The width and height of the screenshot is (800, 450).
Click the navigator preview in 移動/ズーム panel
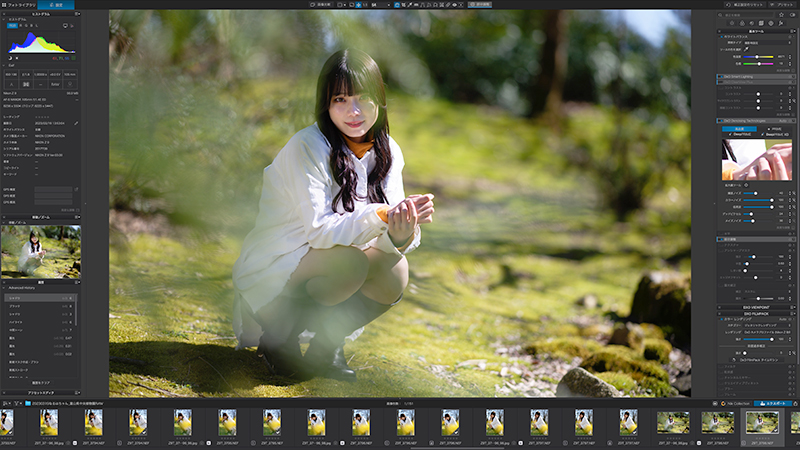41,252
